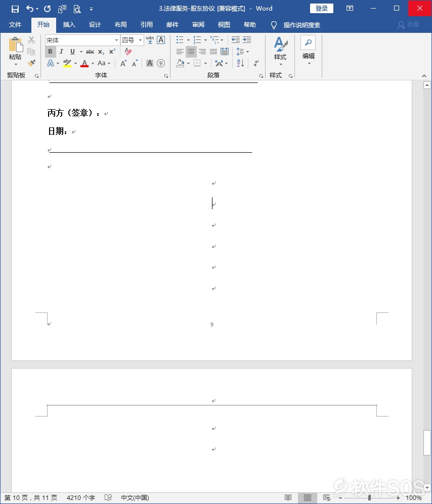This screenshot has width=432, height=504.
Task: Open paragraph dialog launcher in 段落 group
Action: pos(261,76)
